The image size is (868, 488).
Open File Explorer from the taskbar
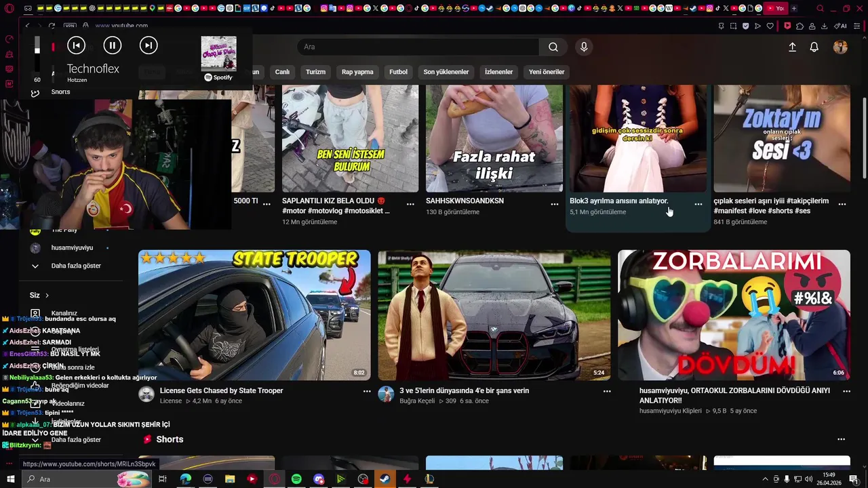[230, 479]
